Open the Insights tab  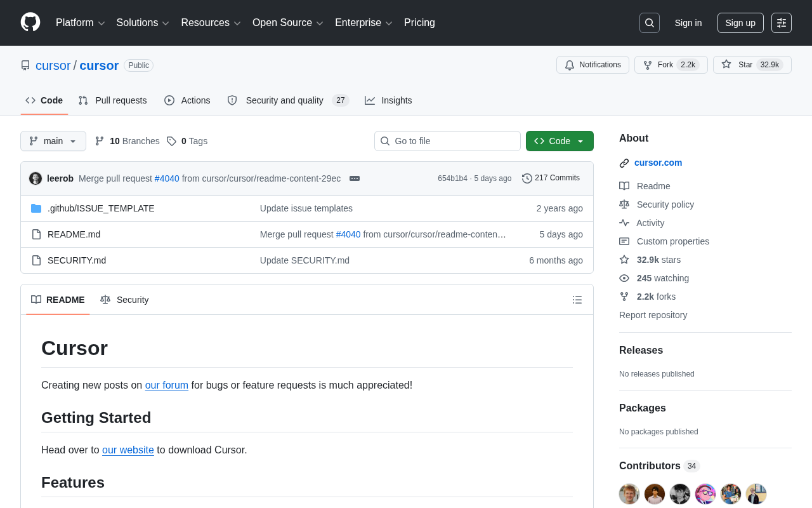(388, 100)
